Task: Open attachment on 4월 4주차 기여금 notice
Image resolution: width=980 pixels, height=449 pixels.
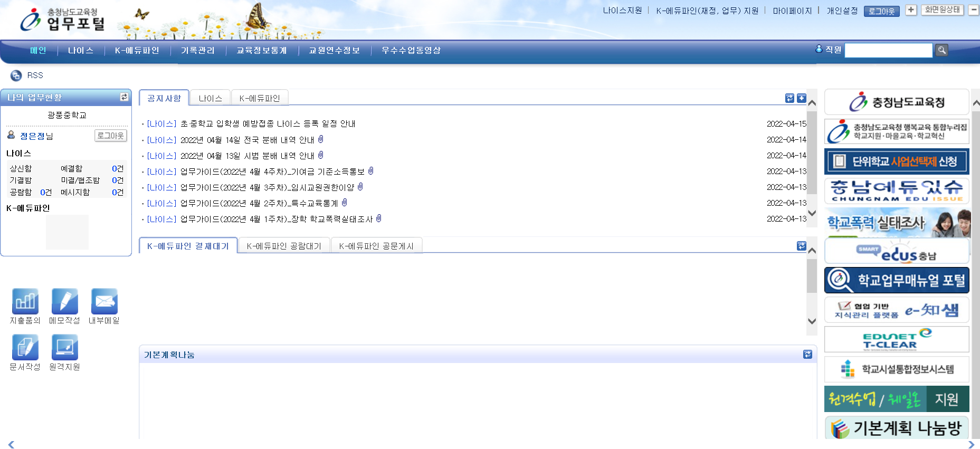Action: [x=371, y=171]
